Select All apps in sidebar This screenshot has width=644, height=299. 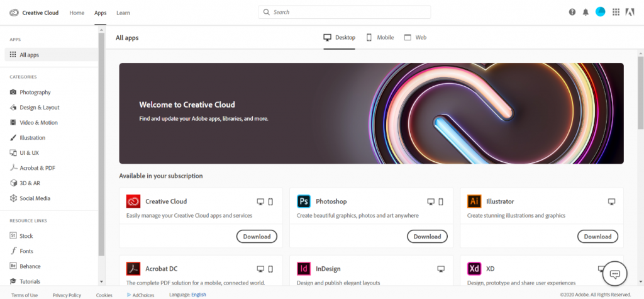(52, 55)
